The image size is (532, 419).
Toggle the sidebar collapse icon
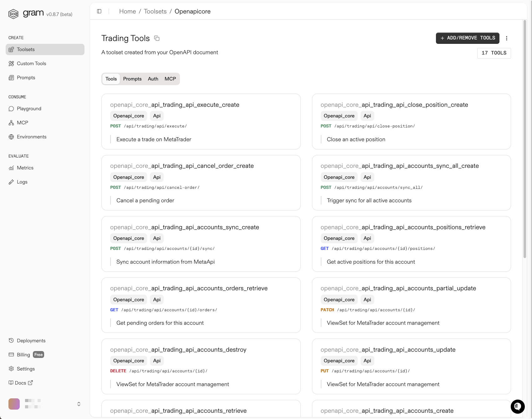(99, 11)
